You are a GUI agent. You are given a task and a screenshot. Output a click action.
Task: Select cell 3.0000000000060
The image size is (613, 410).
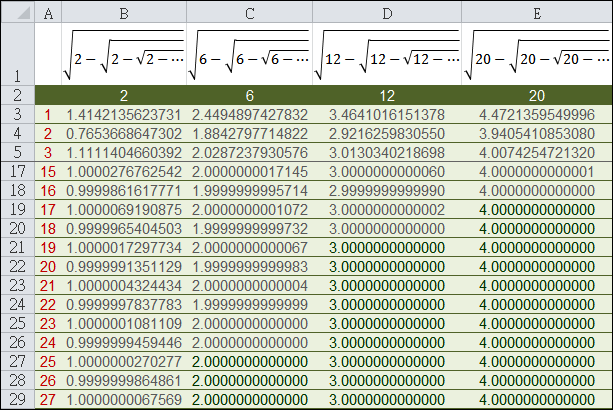(387, 172)
